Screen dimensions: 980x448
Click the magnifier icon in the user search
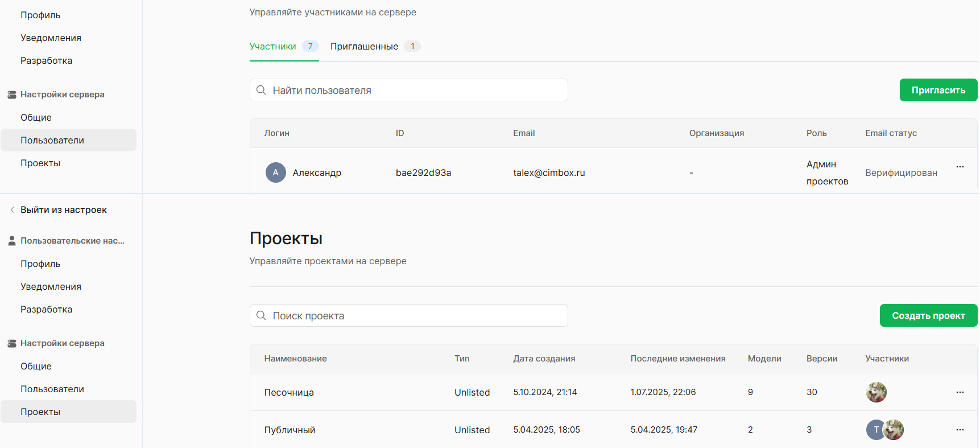coord(261,90)
